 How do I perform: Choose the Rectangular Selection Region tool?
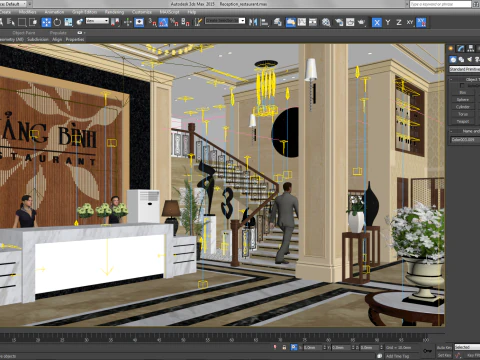click(22, 22)
